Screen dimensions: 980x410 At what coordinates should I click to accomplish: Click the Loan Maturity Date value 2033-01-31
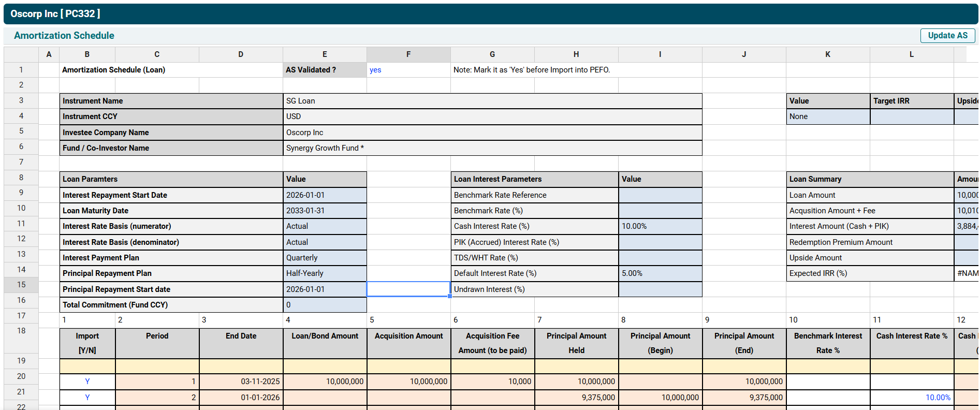point(325,211)
